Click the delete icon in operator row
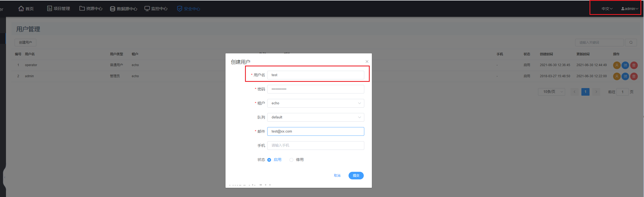The image size is (644, 197). pos(634,65)
